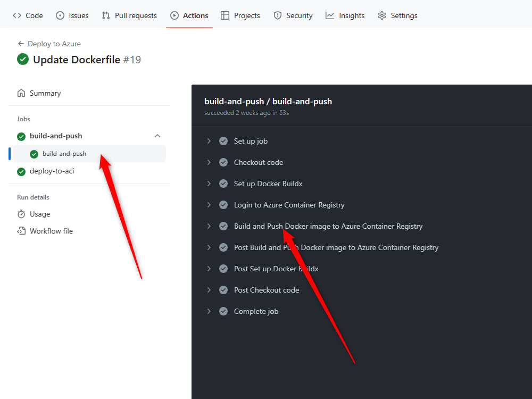The width and height of the screenshot is (532, 399).
Task: Collapse the build-and-push job with its chevron
Action: [157, 136]
